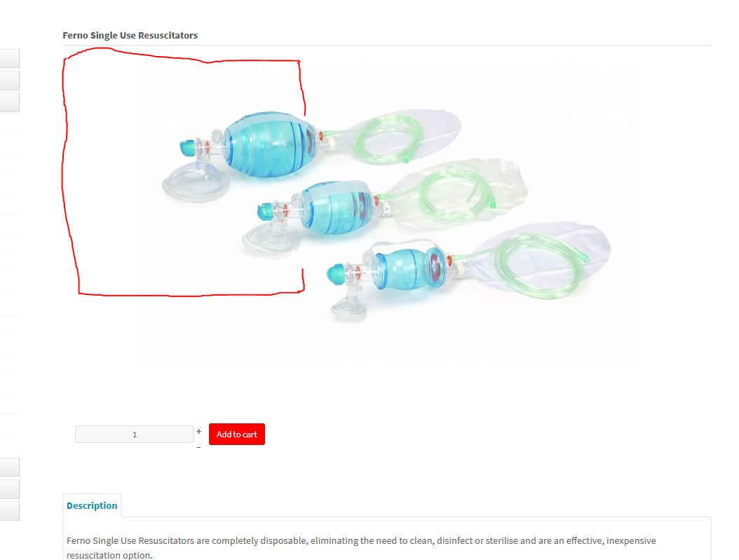Click the topmost gray sidebar box at left edge
The height and width of the screenshot is (560, 739).
click(x=9, y=58)
